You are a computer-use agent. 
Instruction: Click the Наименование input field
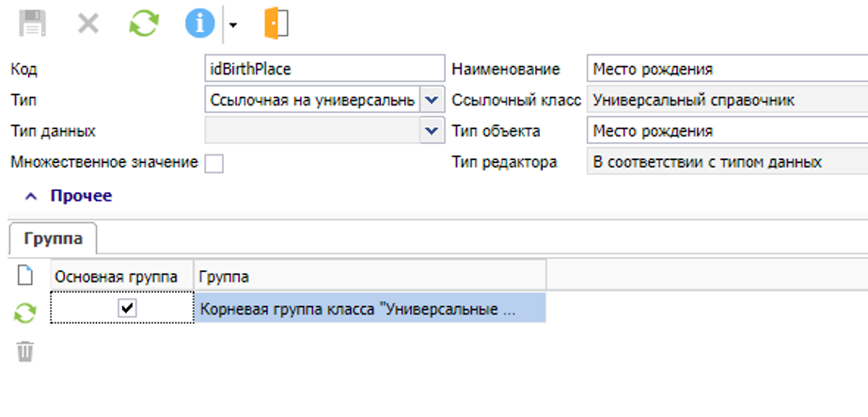click(725, 69)
